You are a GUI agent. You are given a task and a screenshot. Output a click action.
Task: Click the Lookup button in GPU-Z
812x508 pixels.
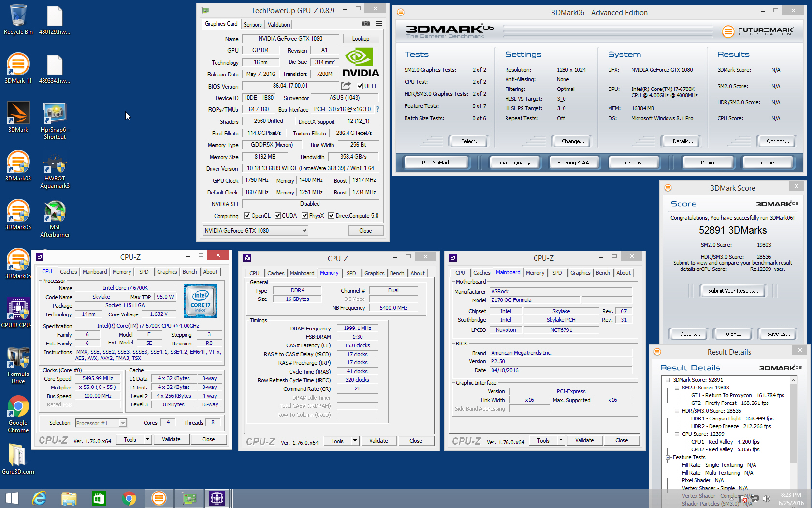tap(361, 39)
